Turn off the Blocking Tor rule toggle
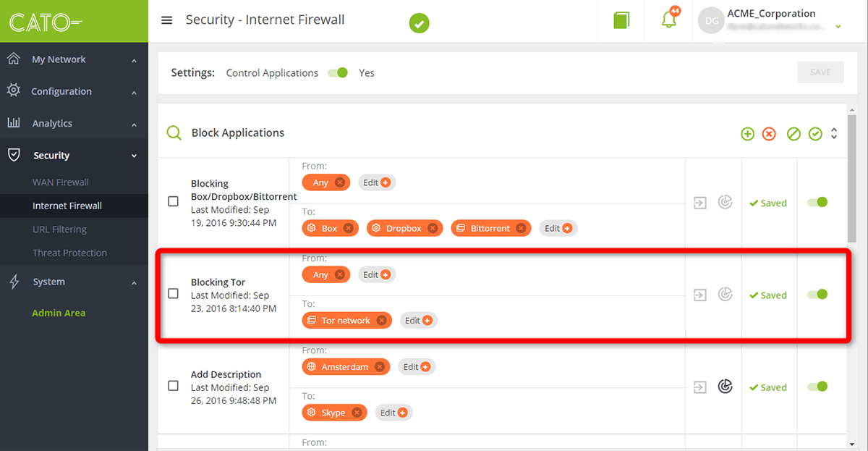This screenshot has width=868, height=451. click(x=817, y=295)
